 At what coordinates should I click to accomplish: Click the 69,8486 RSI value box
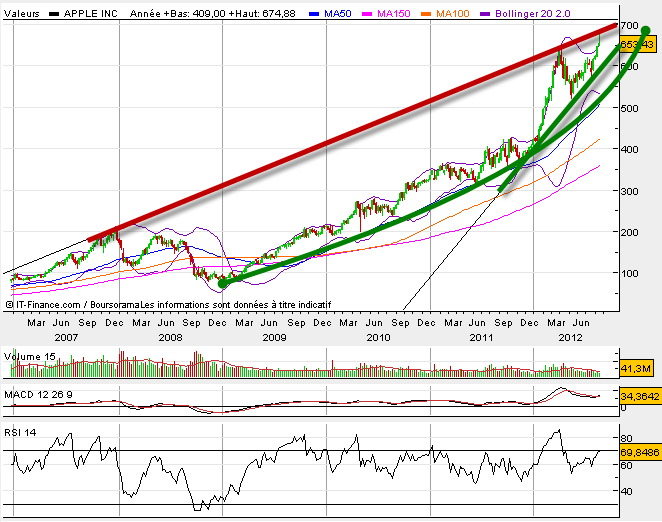639,453
